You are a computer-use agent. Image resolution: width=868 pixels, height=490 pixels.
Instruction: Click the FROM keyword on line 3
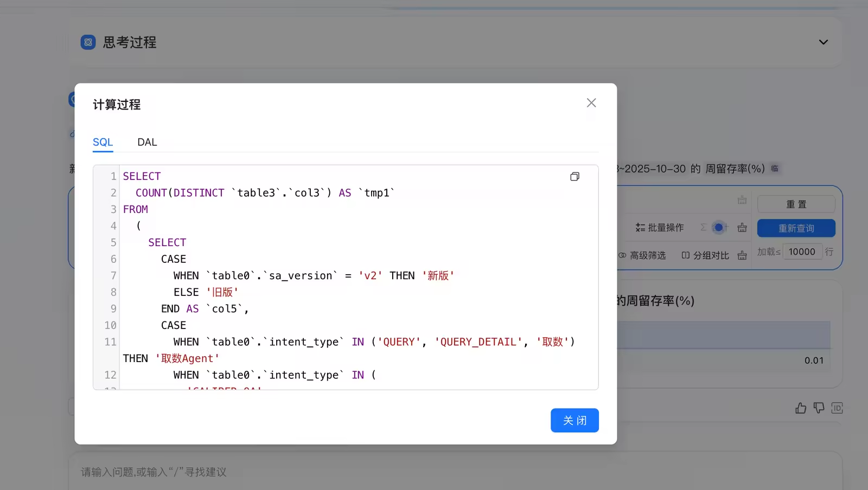point(135,209)
